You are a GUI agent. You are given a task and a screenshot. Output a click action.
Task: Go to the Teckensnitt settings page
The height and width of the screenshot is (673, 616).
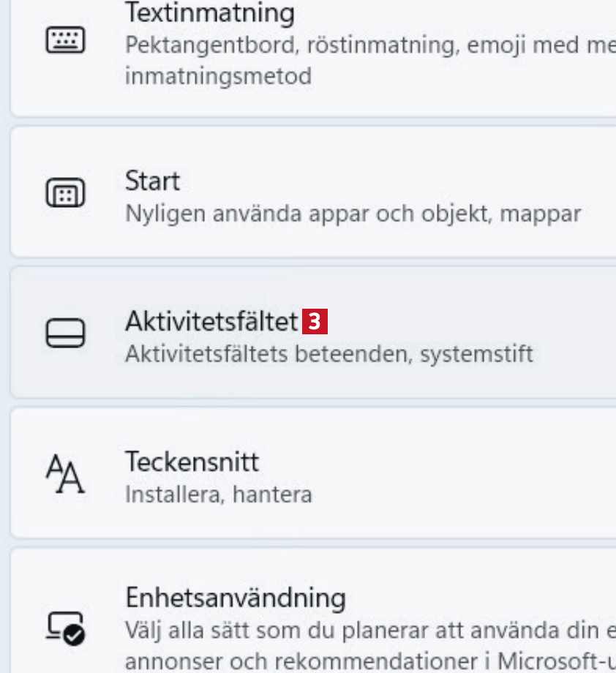[x=192, y=462]
